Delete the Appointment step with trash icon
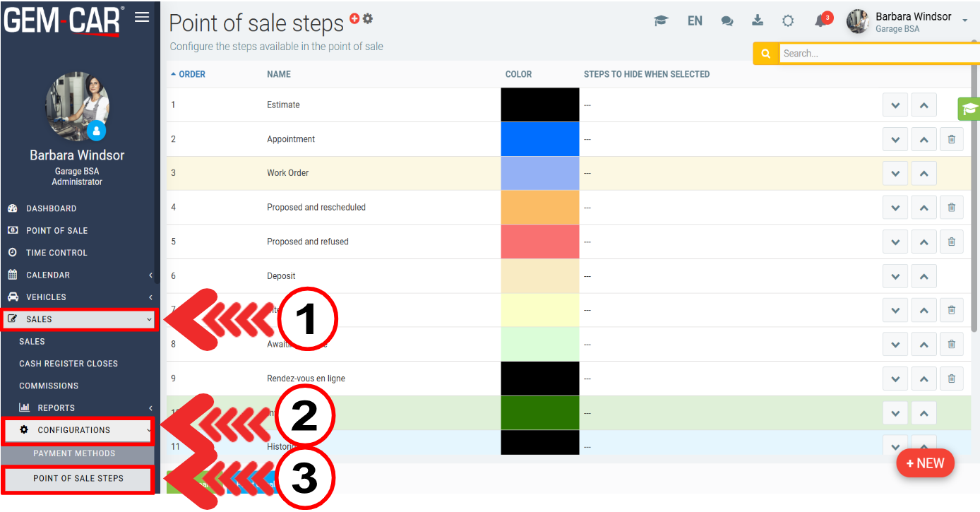Screen dimensions: 980x512 click(951, 139)
